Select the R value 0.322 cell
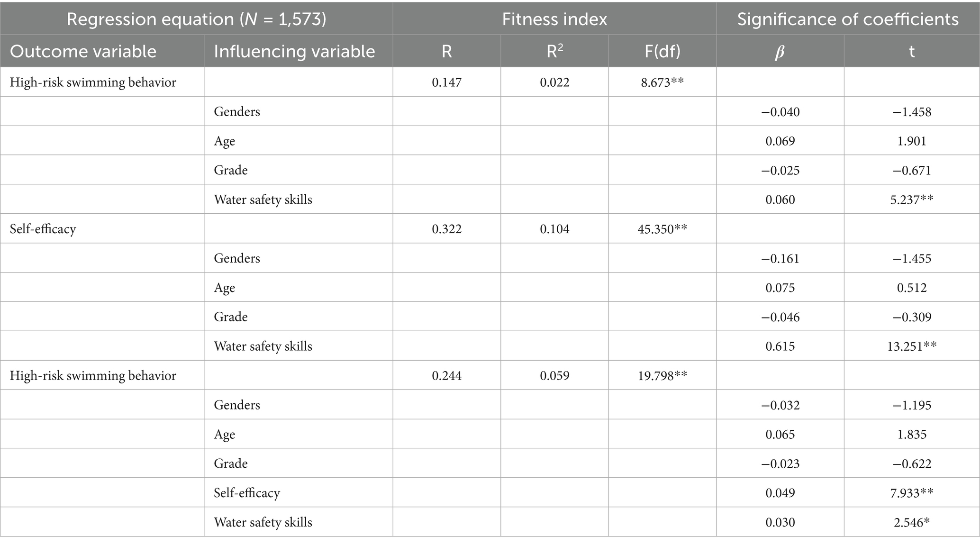The image size is (980, 545). 446,229
